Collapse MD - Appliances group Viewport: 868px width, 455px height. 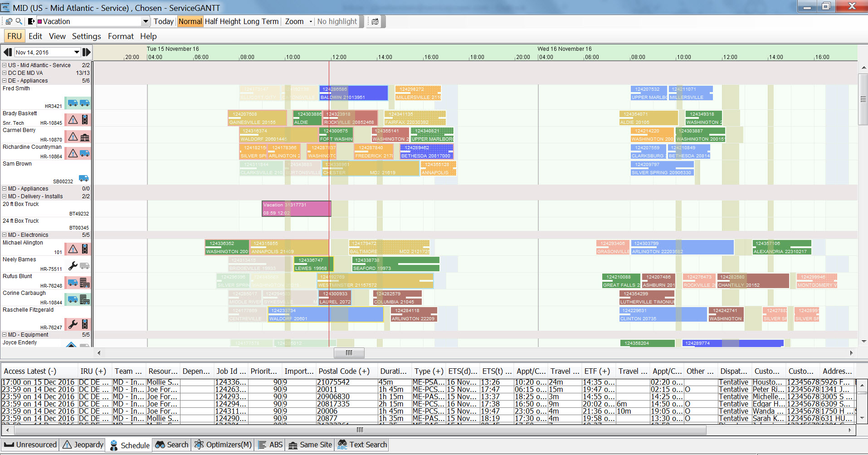(5, 189)
